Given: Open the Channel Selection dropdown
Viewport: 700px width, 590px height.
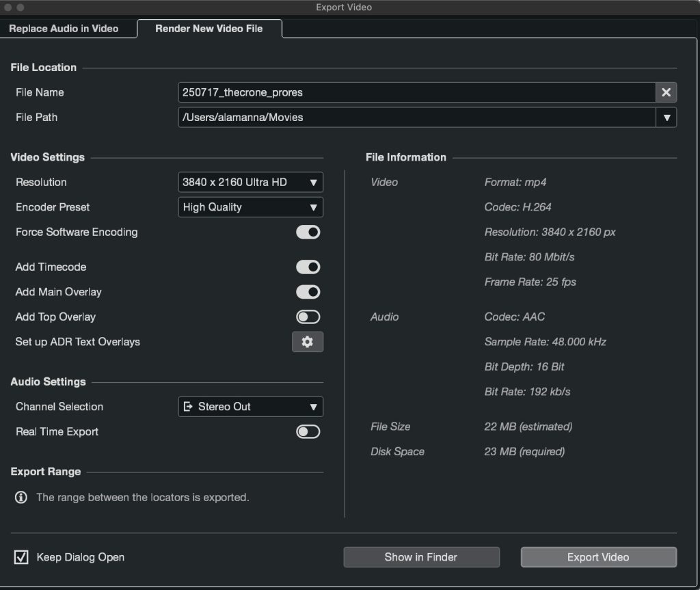Looking at the screenshot, I should click(x=250, y=407).
